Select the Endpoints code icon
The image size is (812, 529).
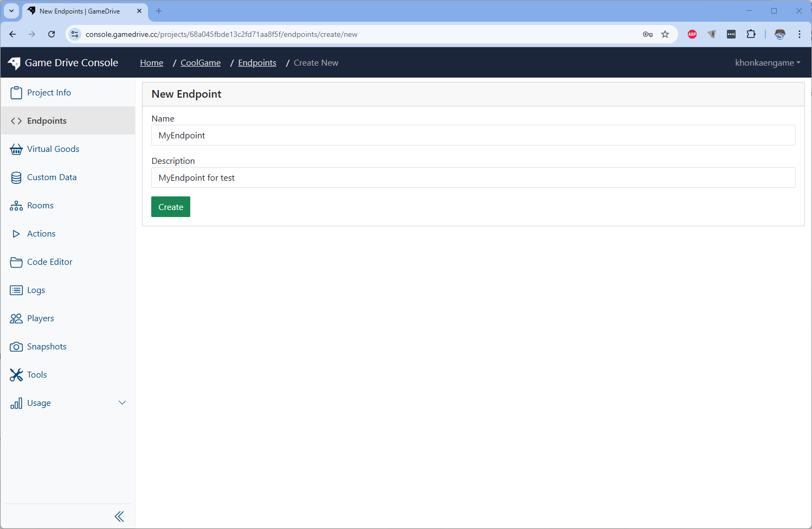16,120
